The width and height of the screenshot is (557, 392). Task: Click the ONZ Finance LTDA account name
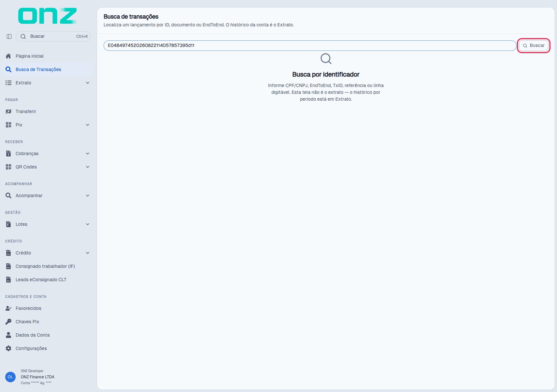pos(37,377)
